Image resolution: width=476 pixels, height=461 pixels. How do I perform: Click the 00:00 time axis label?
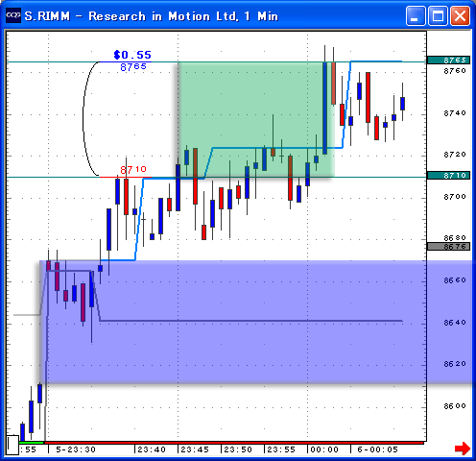tap(324, 449)
